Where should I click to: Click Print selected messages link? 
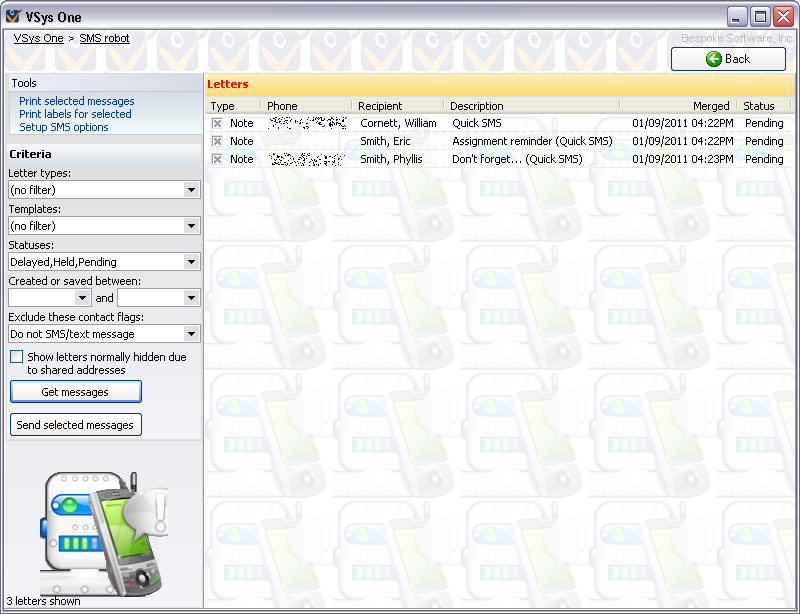(x=76, y=101)
